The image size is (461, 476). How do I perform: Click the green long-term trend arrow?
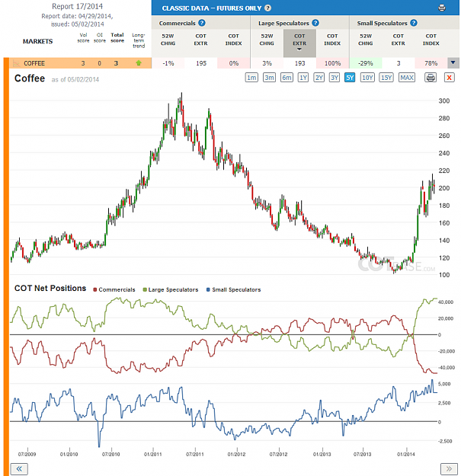tap(139, 63)
